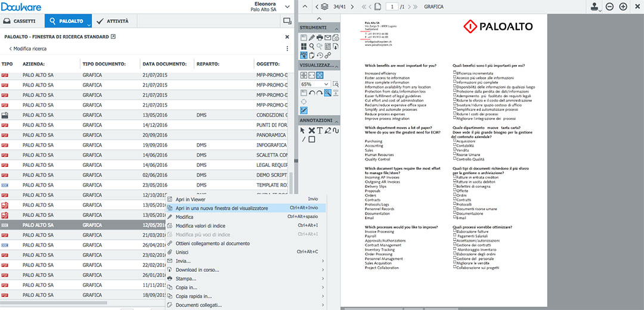Collapse the Annotazioni panel section

337,122
